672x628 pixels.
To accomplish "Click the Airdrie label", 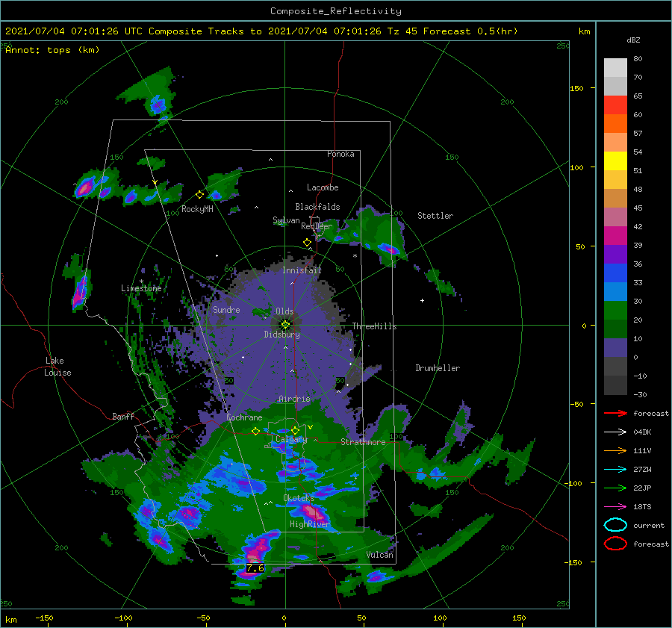I will [x=294, y=399].
